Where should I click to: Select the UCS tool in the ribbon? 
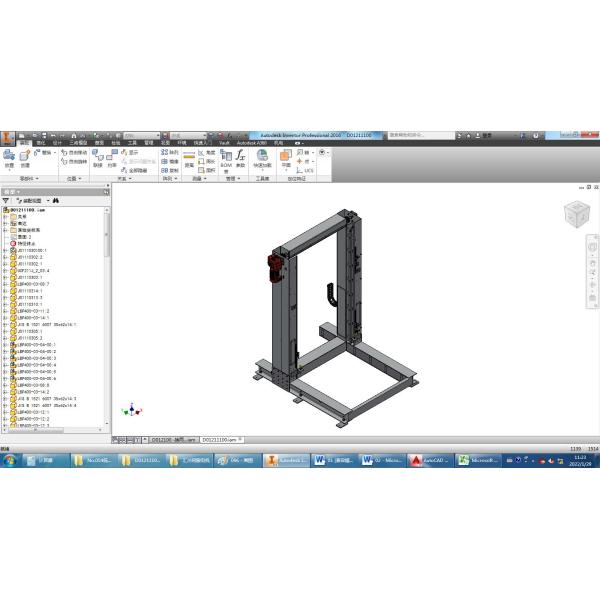pyautogui.click(x=306, y=170)
